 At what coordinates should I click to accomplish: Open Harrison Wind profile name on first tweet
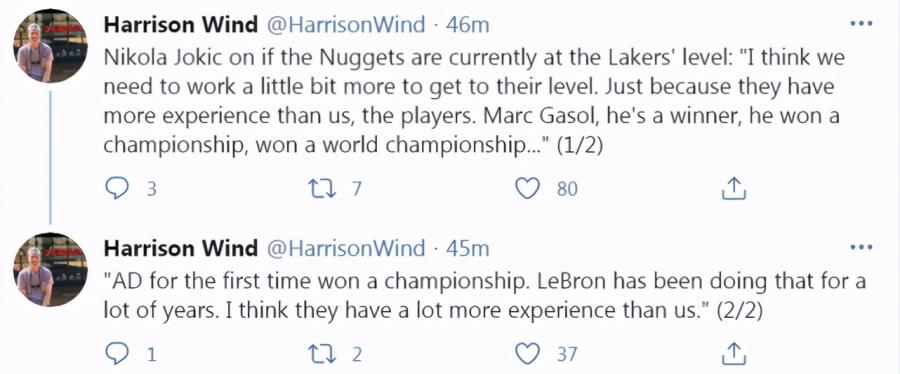(181, 25)
